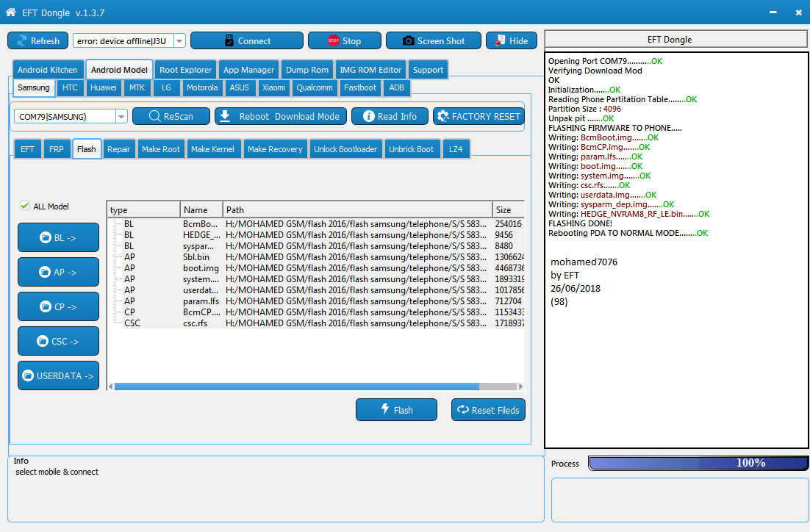This screenshot has height=532, width=810.
Task: Open the Dump Rom tab
Action: pos(307,70)
